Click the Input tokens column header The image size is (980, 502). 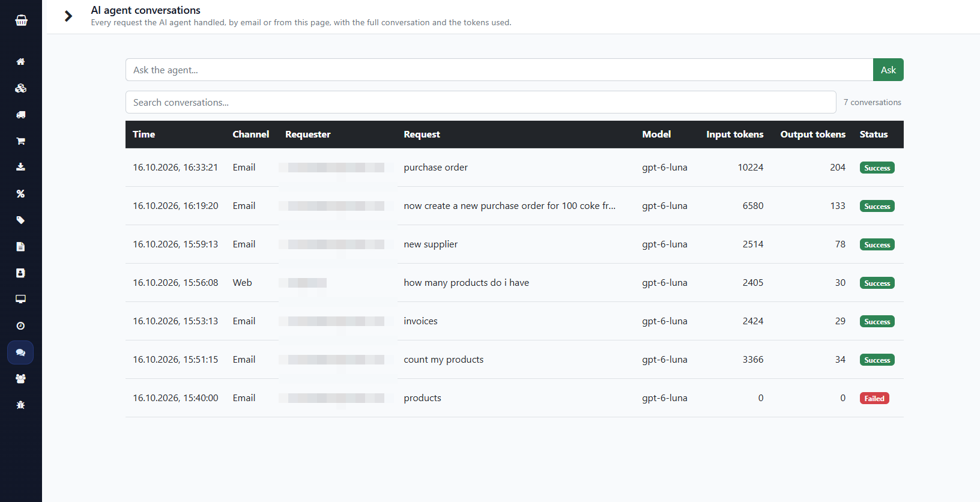click(x=735, y=135)
